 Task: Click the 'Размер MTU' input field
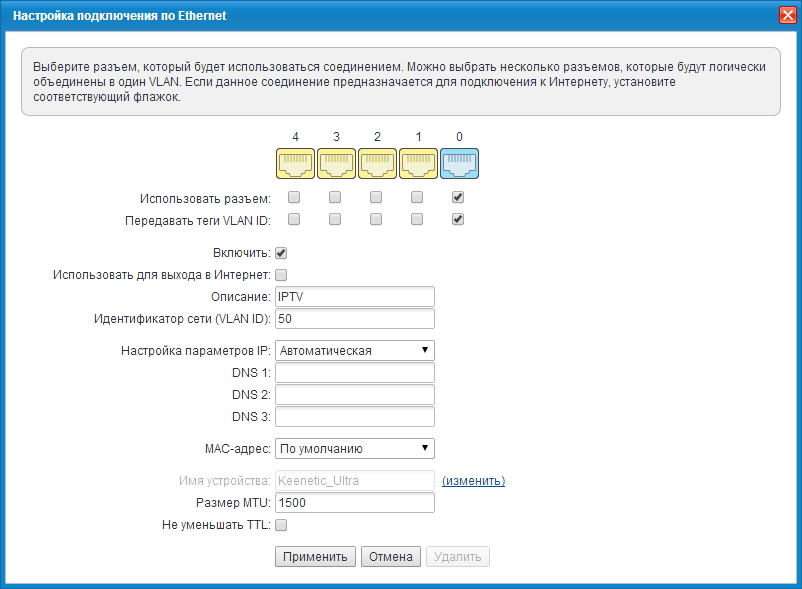354,503
